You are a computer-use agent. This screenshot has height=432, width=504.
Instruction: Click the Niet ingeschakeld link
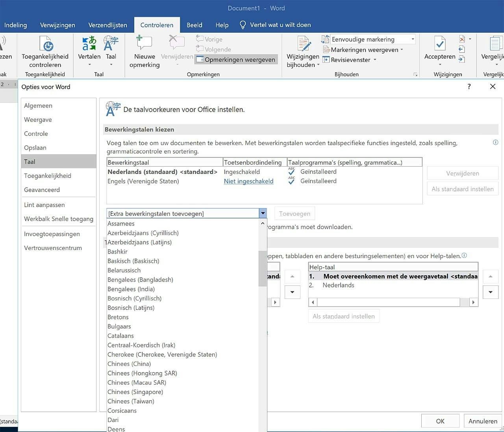(x=248, y=181)
